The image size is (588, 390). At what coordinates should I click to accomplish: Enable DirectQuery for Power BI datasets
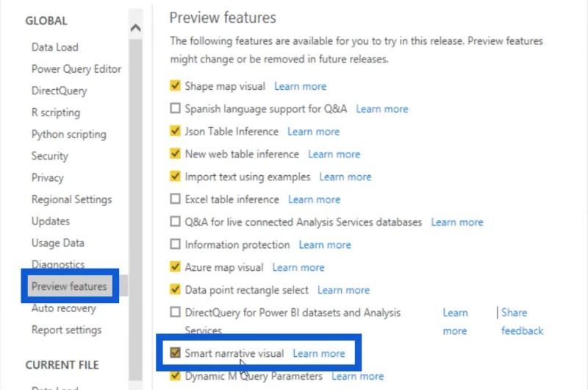(x=175, y=312)
